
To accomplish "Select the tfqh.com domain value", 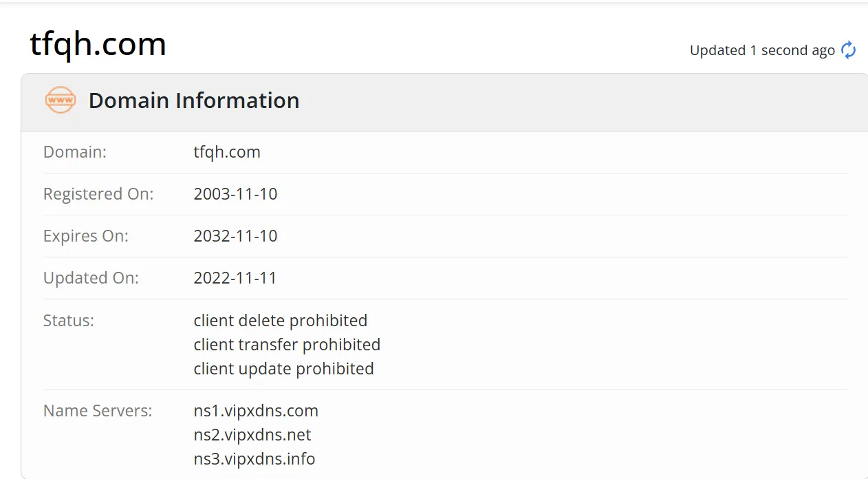I will (227, 152).
